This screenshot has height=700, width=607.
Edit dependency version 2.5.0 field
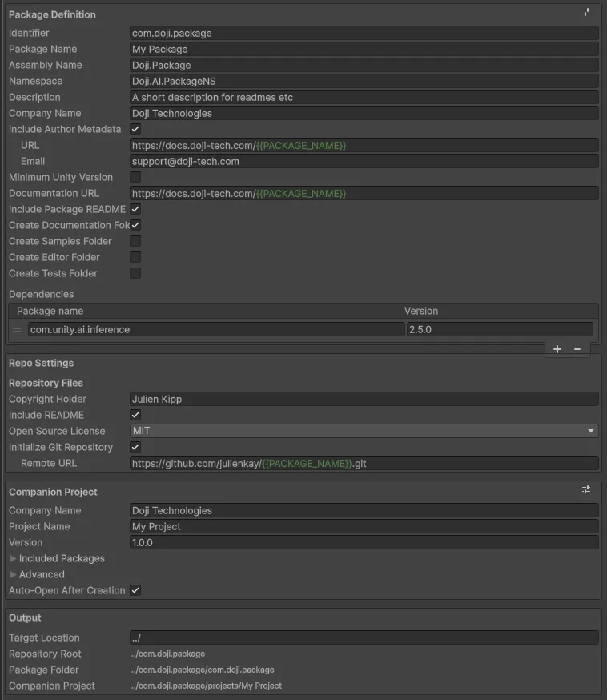pyautogui.click(x=500, y=329)
